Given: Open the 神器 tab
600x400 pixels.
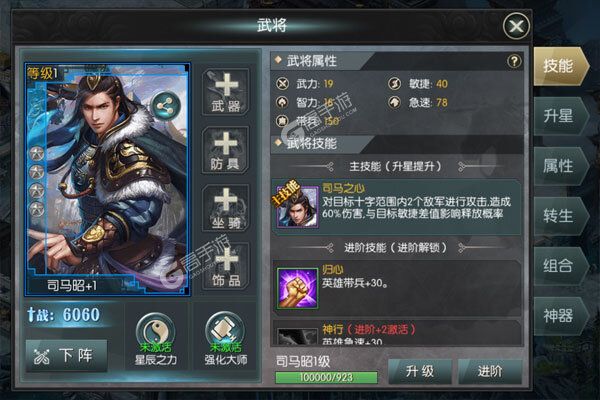Looking at the screenshot, I should (x=561, y=316).
